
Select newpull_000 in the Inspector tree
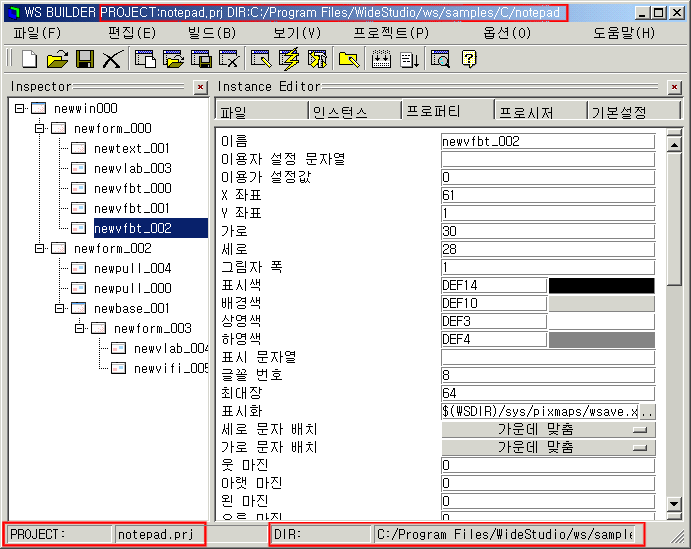click(133, 288)
